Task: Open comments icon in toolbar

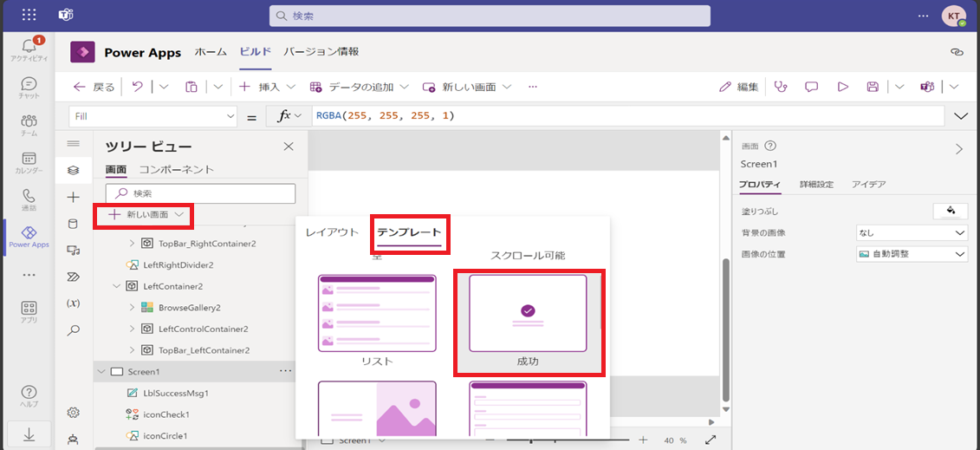Action: click(811, 87)
